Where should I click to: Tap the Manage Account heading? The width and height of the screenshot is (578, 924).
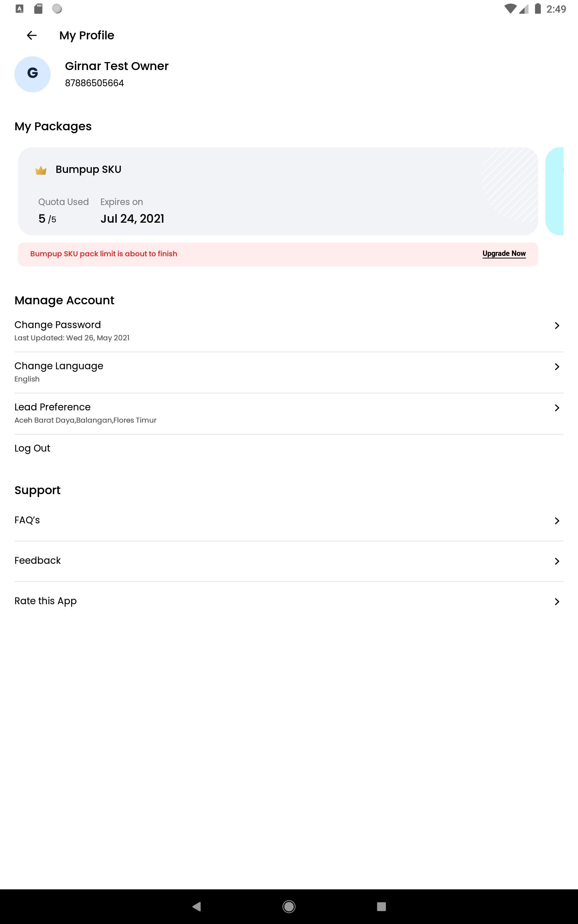(64, 301)
